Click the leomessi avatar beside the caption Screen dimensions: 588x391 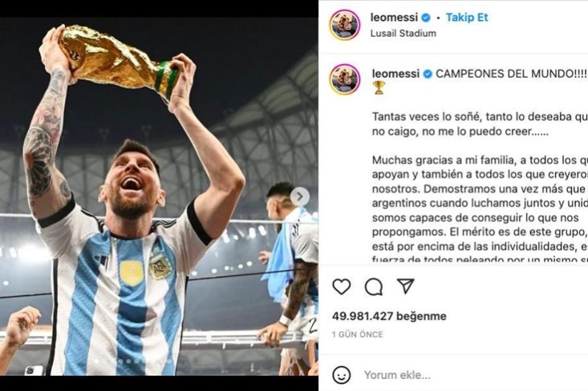tap(344, 79)
